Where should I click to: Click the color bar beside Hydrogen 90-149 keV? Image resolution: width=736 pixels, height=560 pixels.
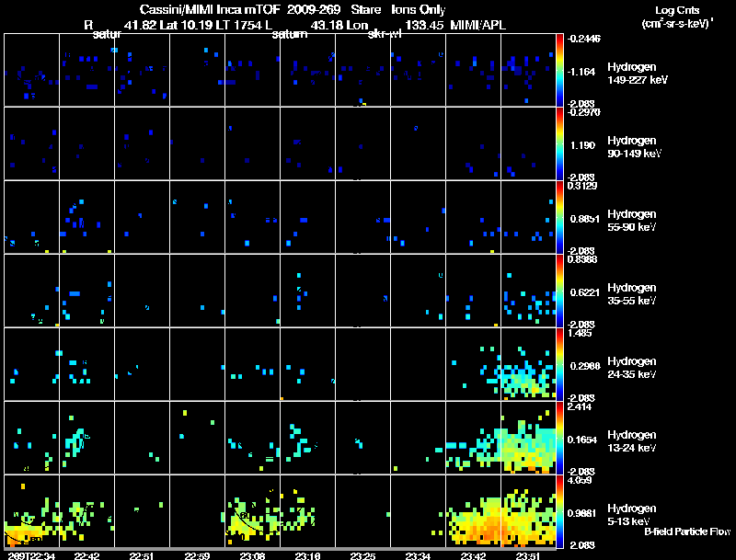point(559,143)
